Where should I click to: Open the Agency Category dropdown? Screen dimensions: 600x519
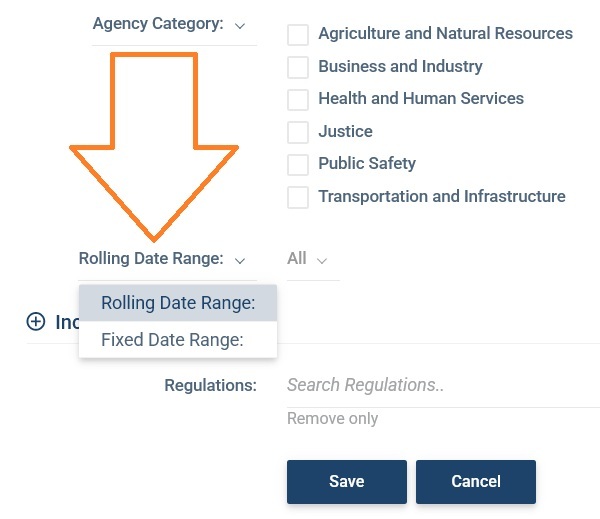pyautogui.click(x=168, y=24)
